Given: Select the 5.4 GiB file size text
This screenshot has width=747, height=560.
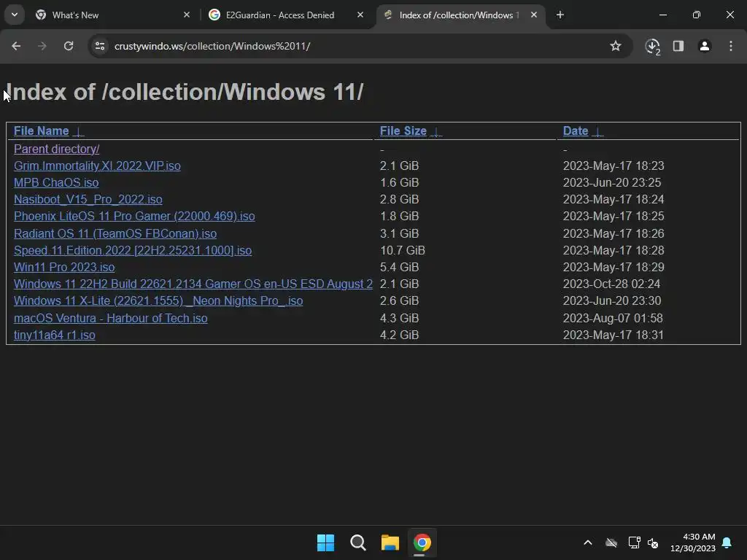Looking at the screenshot, I should pyautogui.click(x=399, y=267).
